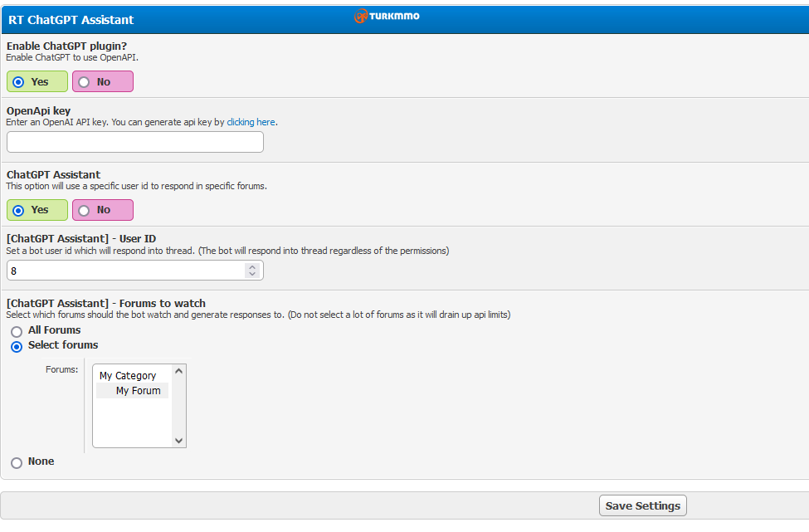Click '[ChatGPT Assistant] - User ID' heading
Screen dimensions: 809x532
[81, 238]
